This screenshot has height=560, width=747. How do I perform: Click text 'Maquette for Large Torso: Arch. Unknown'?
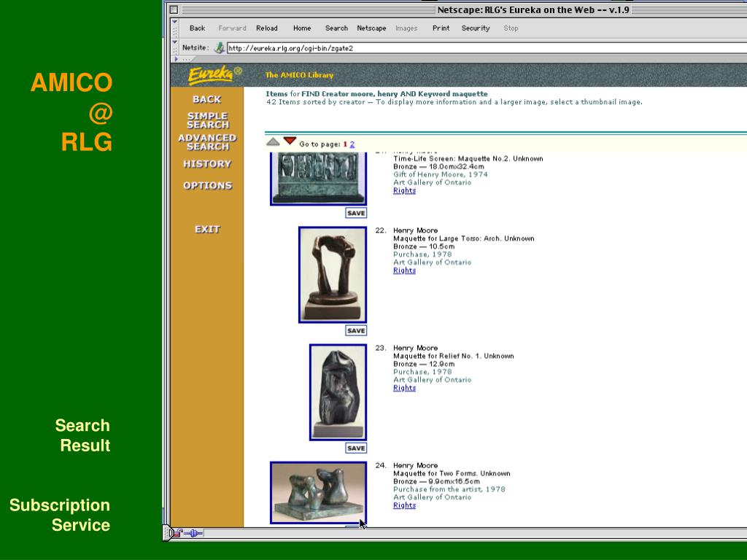[463, 238]
